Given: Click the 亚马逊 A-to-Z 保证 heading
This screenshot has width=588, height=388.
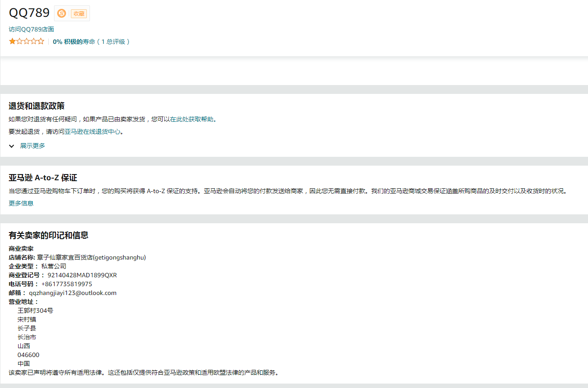Looking at the screenshot, I should [x=43, y=178].
